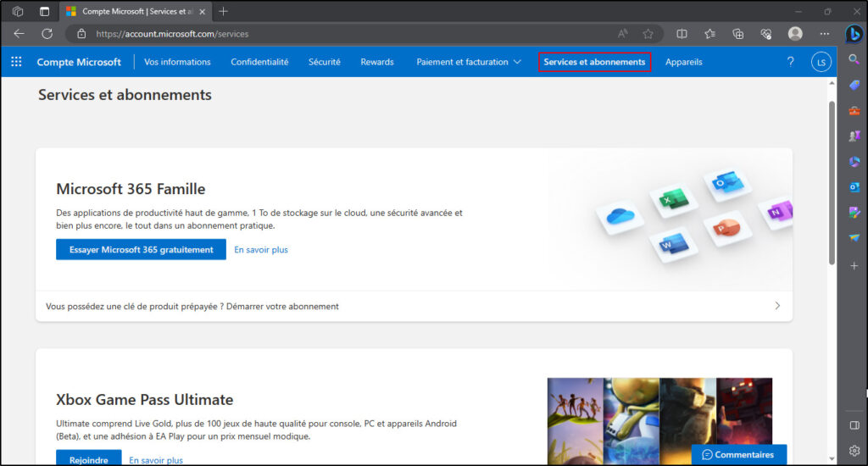This screenshot has width=868, height=466.
Task: Open the sidebar Microsoft 365 icon
Action: click(x=854, y=162)
